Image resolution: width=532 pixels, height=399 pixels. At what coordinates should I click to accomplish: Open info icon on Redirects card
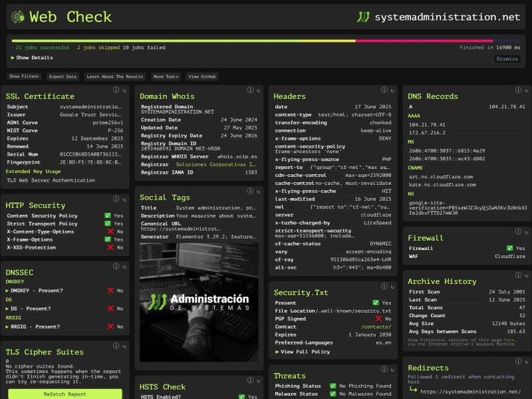pos(518,361)
